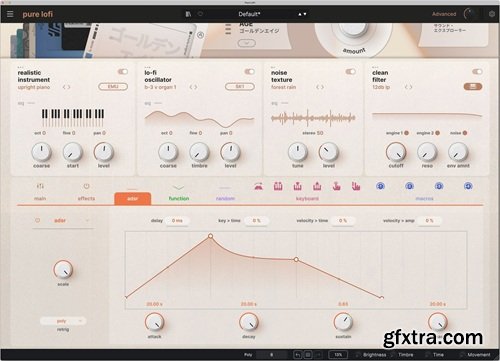
Task: Open the settings gear icon
Action: (x=492, y=14)
